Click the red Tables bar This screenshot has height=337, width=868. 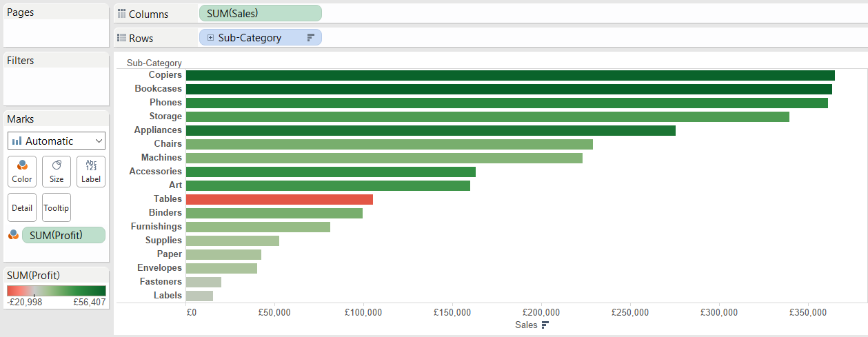[x=279, y=199]
